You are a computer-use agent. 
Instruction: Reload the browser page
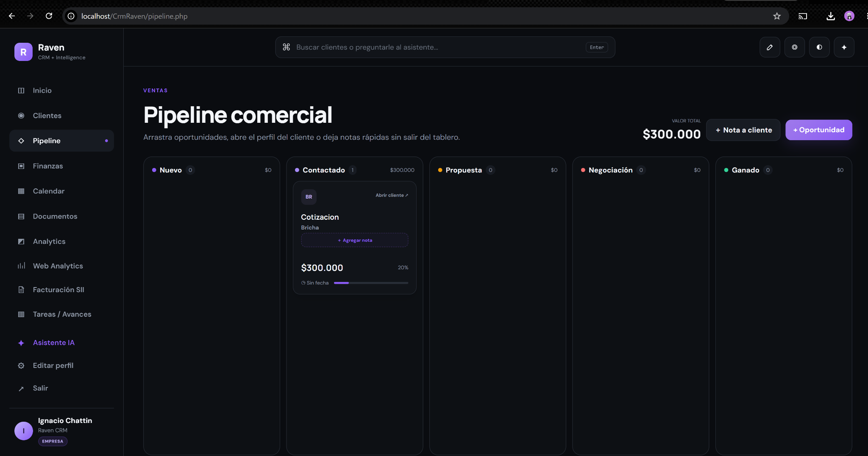coord(49,16)
